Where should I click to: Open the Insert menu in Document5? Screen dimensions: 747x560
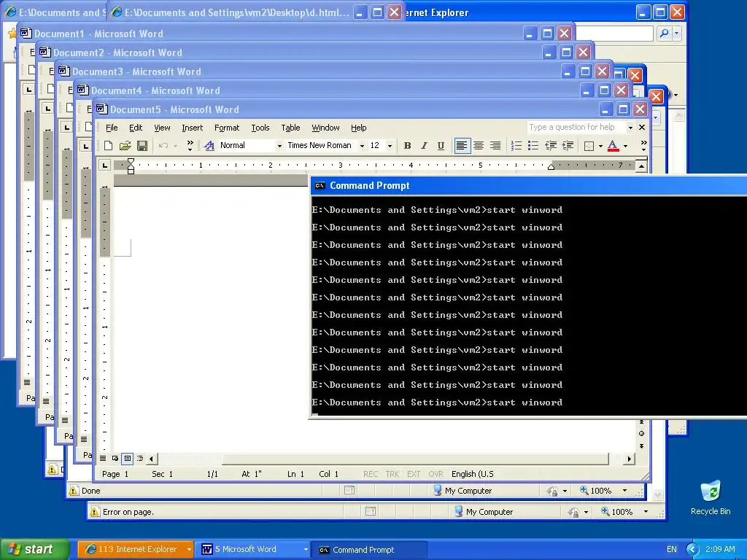click(193, 128)
